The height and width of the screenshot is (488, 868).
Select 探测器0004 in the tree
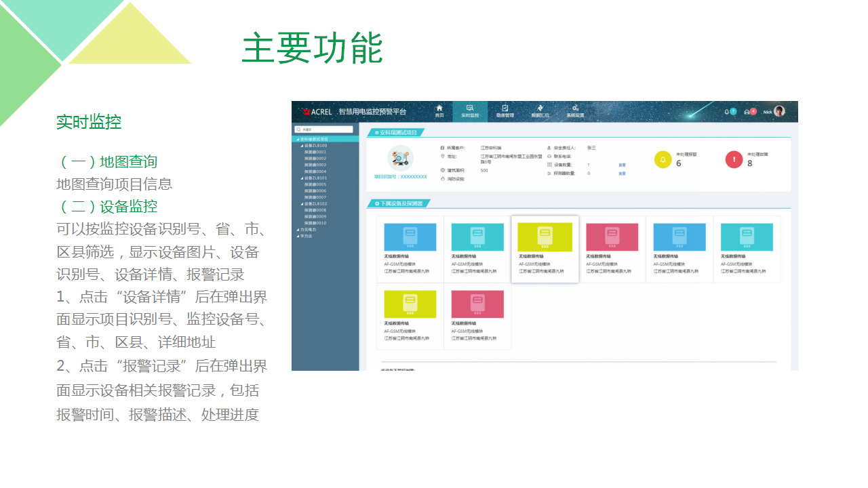tap(315, 171)
